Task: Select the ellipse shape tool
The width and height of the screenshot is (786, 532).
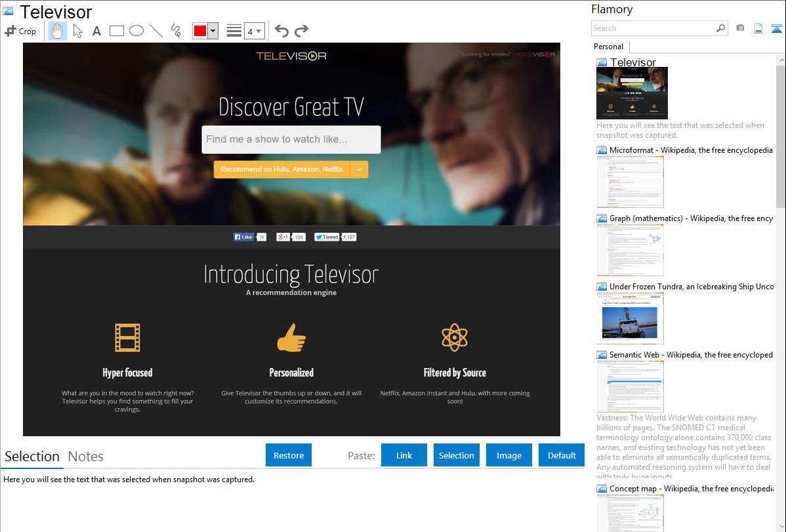Action: pos(136,31)
